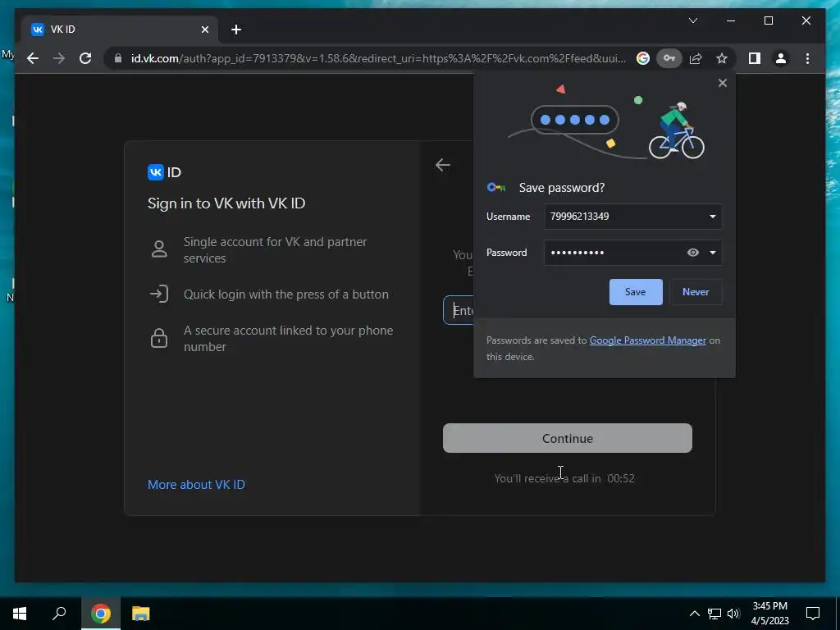View site info via the lock icon
The width and height of the screenshot is (840, 630).
click(x=118, y=58)
